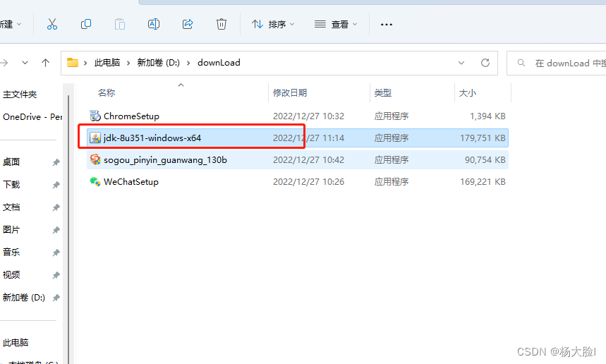The width and height of the screenshot is (606, 364).
Task: Click the pin icon beside 音乐
Action: [56, 253]
